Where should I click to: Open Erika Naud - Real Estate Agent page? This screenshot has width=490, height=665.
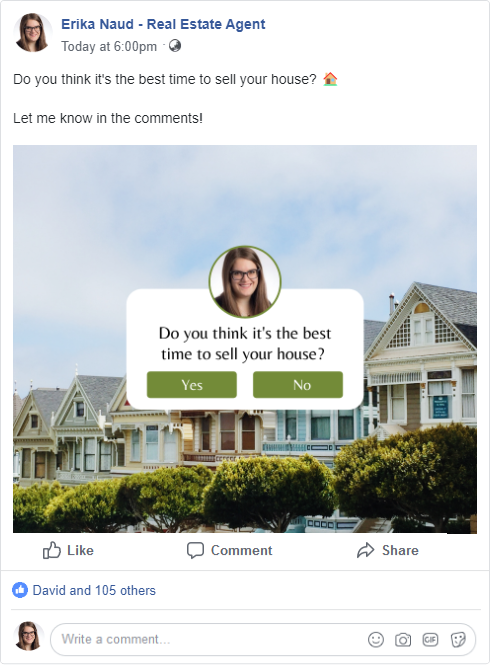pos(163,24)
